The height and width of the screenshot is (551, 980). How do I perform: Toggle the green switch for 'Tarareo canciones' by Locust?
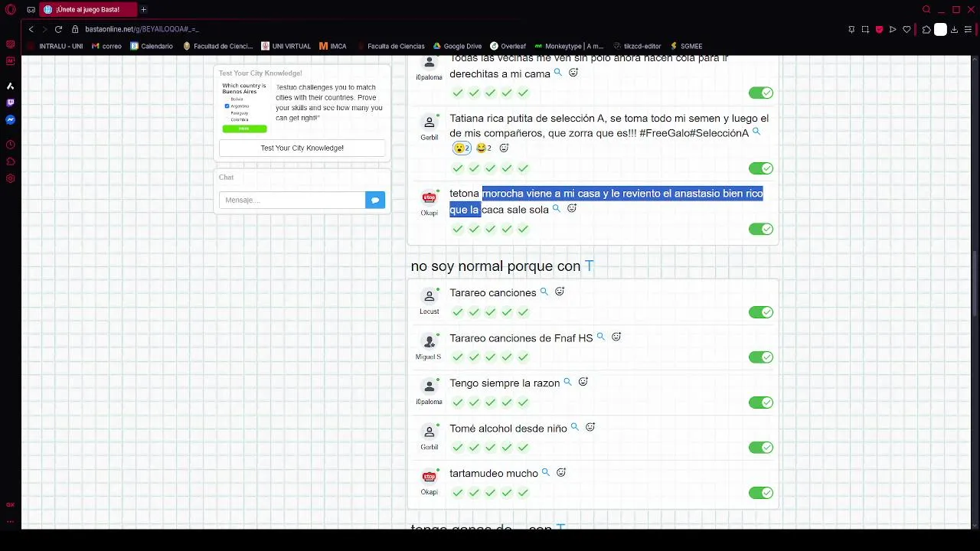pyautogui.click(x=761, y=312)
